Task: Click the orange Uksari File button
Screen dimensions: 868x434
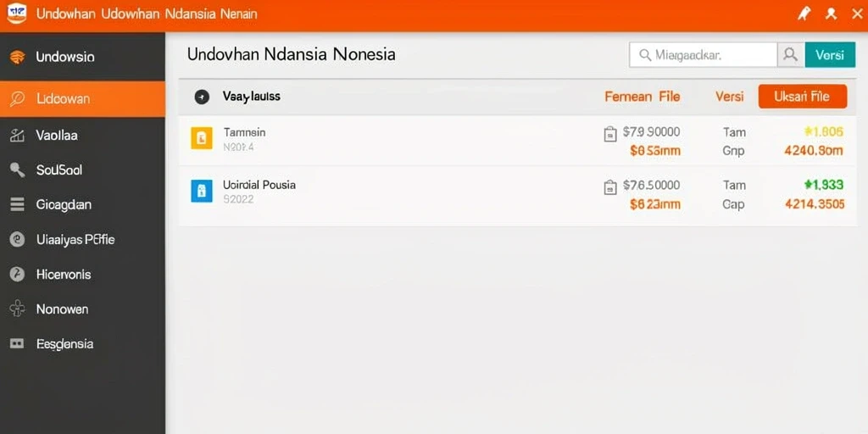Action: point(802,97)
